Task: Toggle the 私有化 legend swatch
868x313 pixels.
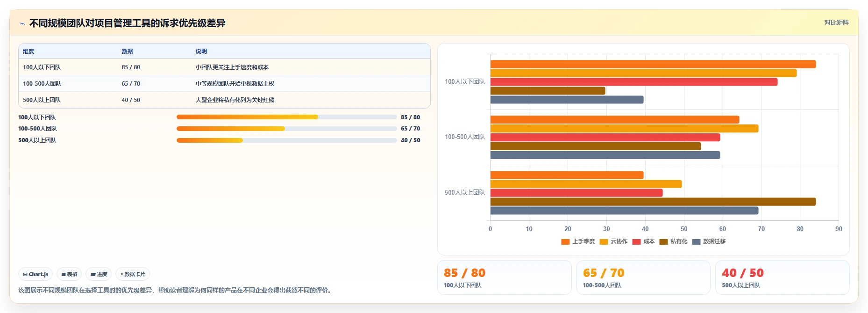Action: pos(663,241)
